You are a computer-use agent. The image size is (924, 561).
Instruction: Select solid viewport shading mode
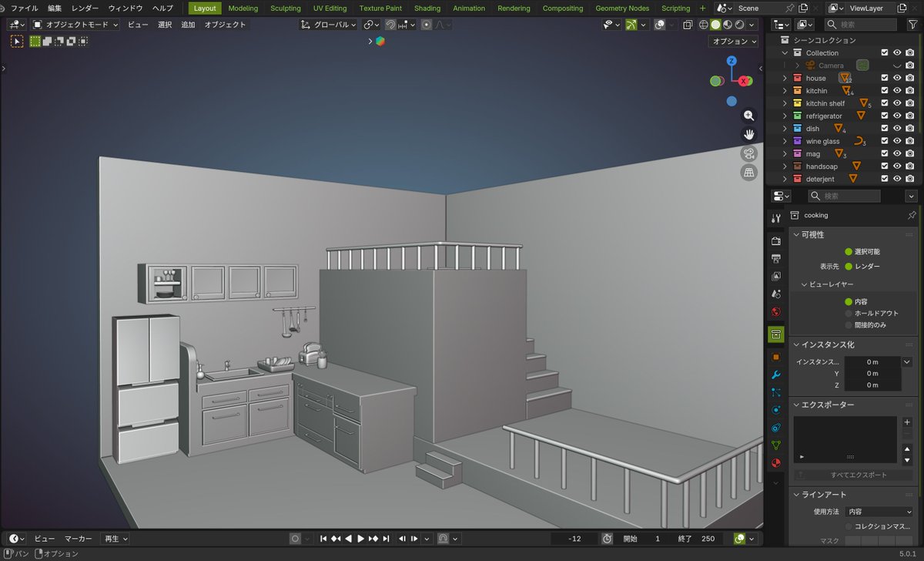[715, 25]
